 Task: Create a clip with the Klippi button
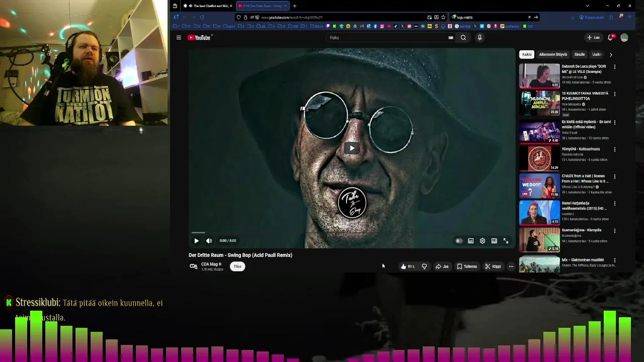pyautogui.click(x=493, y=266)
